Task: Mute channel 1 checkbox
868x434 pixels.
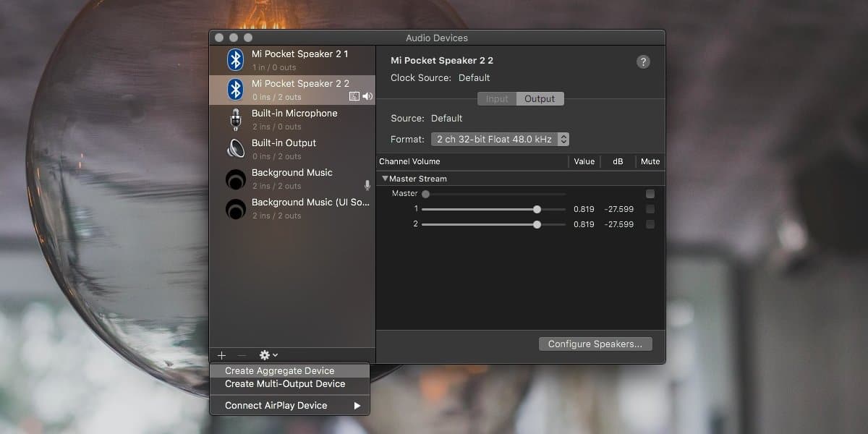Action: click(650, 209)
